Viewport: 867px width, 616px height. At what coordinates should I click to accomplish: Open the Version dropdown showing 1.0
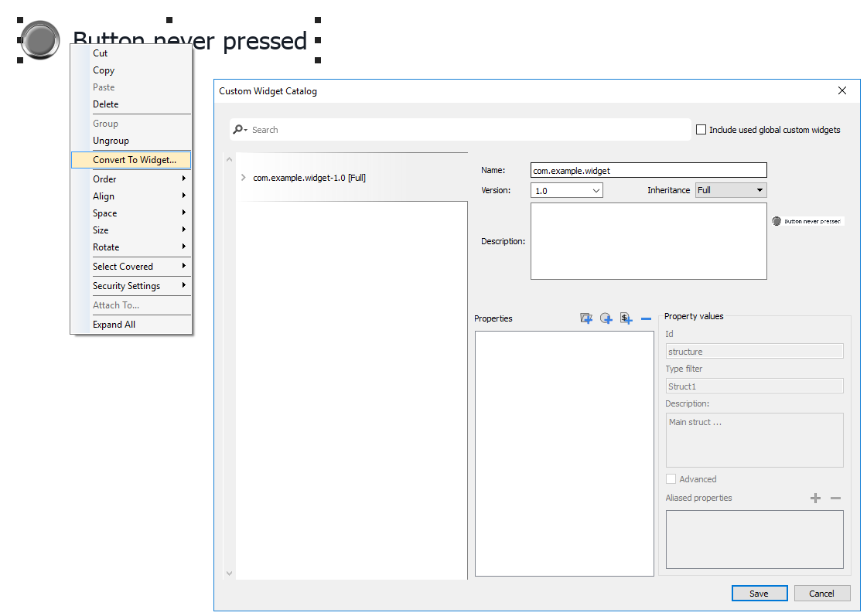tap(567, 189)
